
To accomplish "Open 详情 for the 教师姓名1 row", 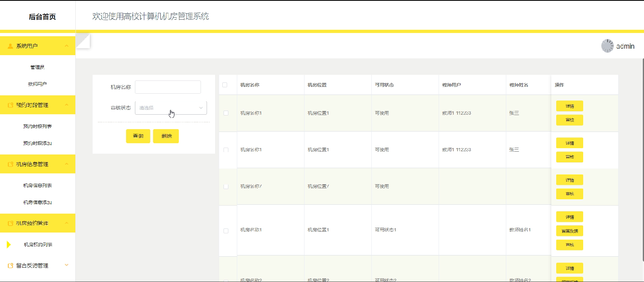I will click(x=569, y=217).
